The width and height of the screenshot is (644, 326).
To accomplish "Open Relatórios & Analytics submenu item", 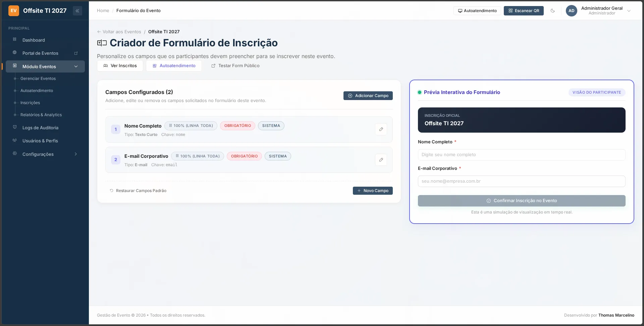I will [41, 115].
